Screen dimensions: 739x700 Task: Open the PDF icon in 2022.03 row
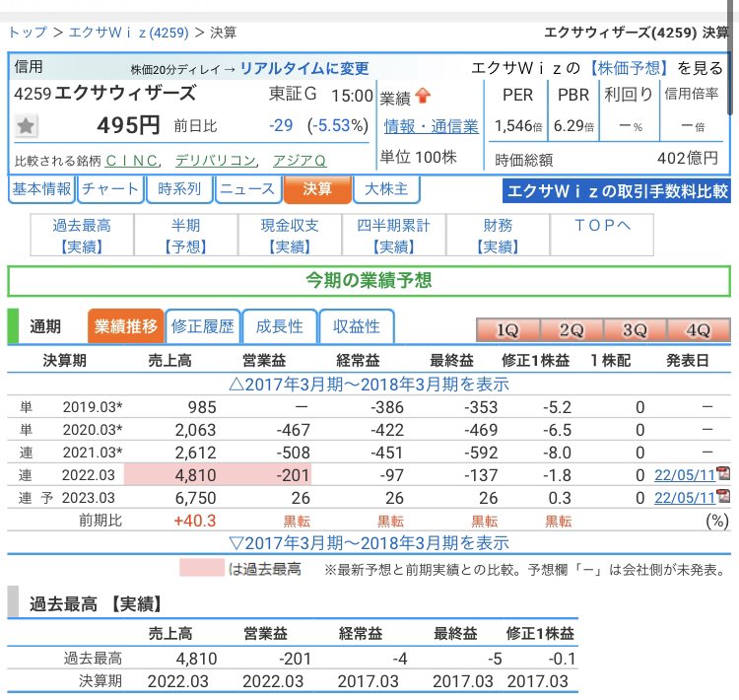722,472
